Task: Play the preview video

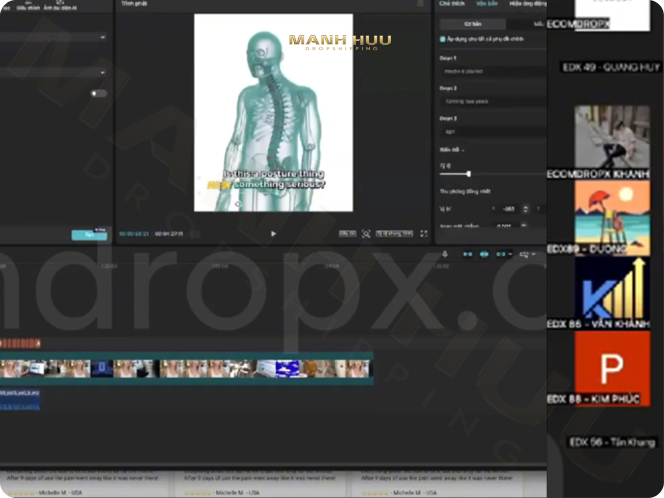Action: point(273,233)
